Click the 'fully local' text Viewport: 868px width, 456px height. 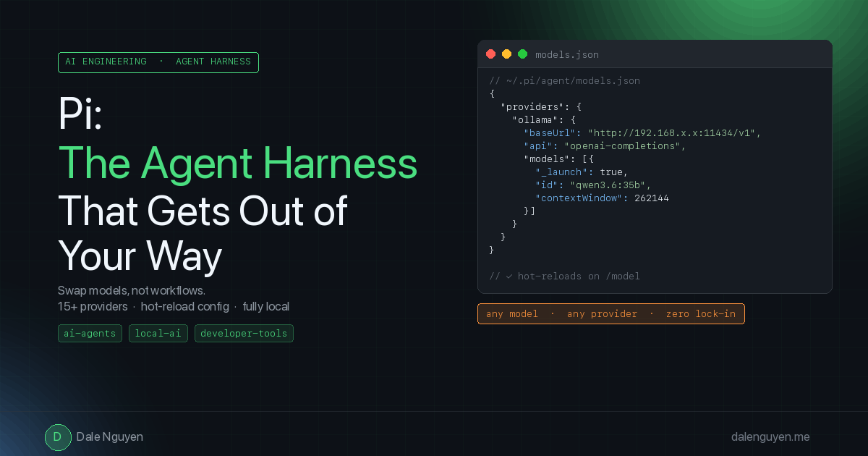[x=266, y=307]
